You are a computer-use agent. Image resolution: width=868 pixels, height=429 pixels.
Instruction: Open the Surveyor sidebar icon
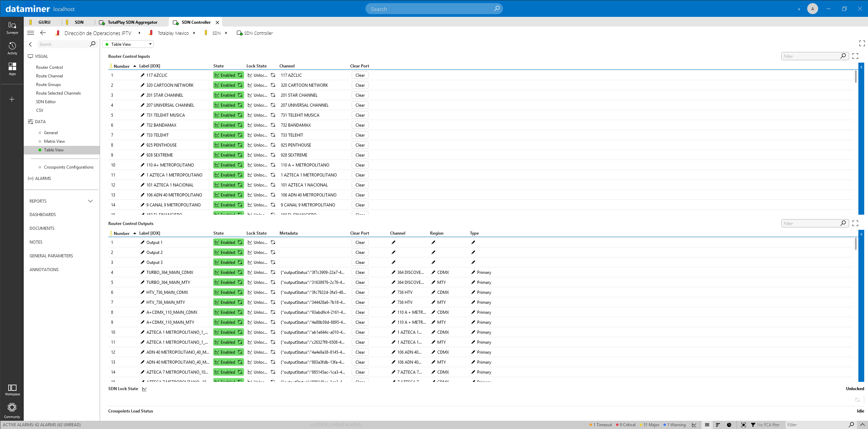12,28
